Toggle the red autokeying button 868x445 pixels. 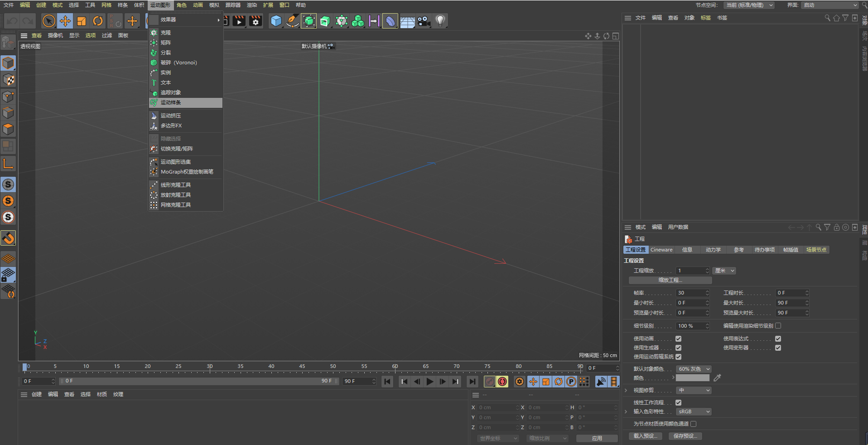pos(502,382)
